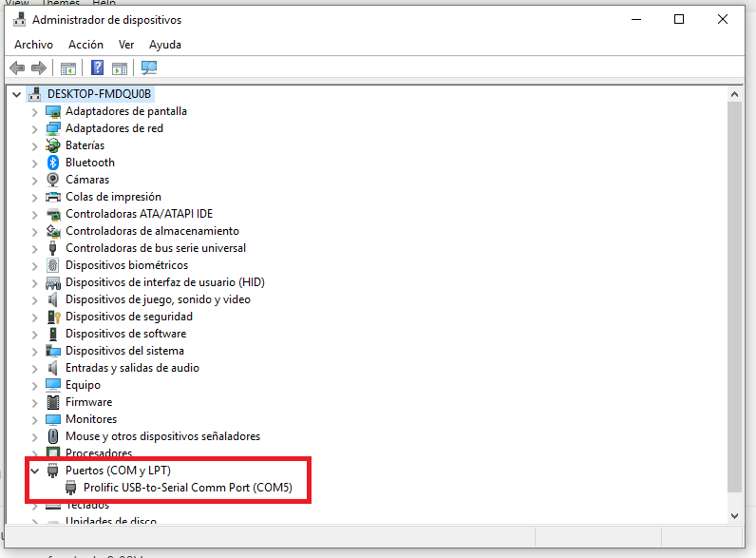756x558 pixels.
Task: Collapse the DESKTOP-FMDQU0B root node
Action: (x=17, y=94)
